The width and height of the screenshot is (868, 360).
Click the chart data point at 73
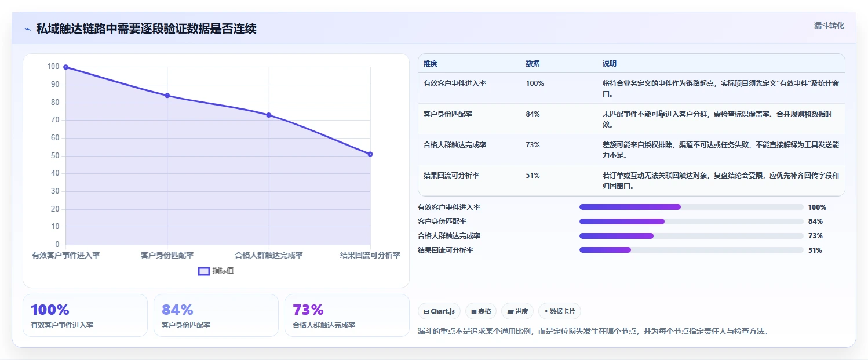click(269, 115)
